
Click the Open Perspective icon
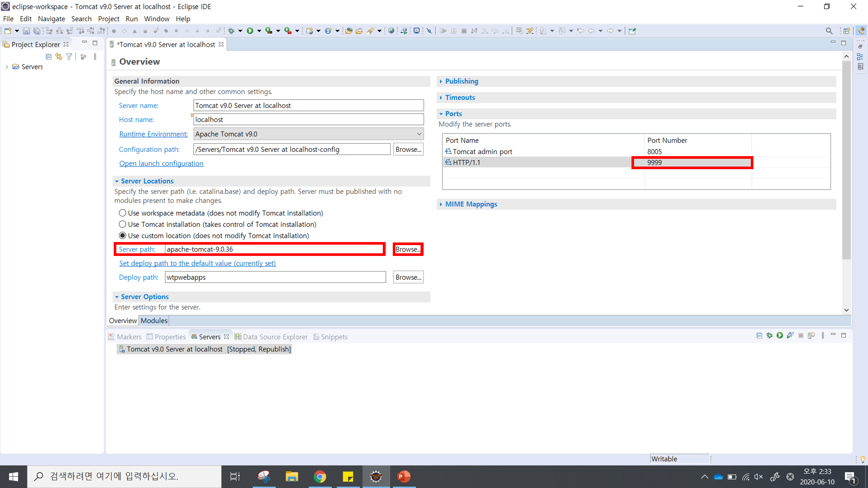(x=846, y=31)
